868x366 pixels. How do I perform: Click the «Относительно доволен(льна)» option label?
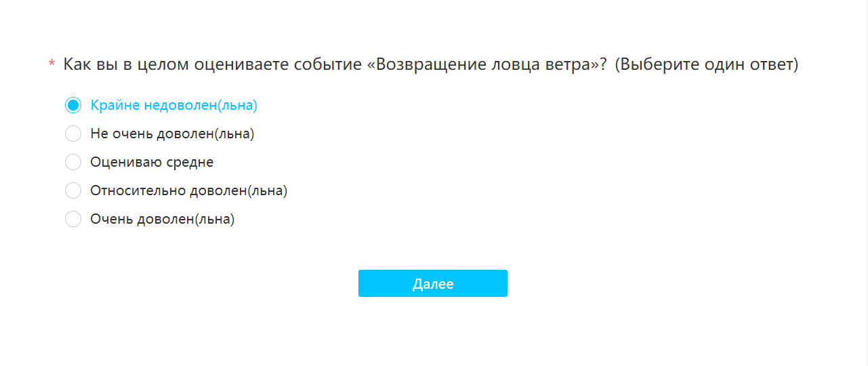pos(189,191)
